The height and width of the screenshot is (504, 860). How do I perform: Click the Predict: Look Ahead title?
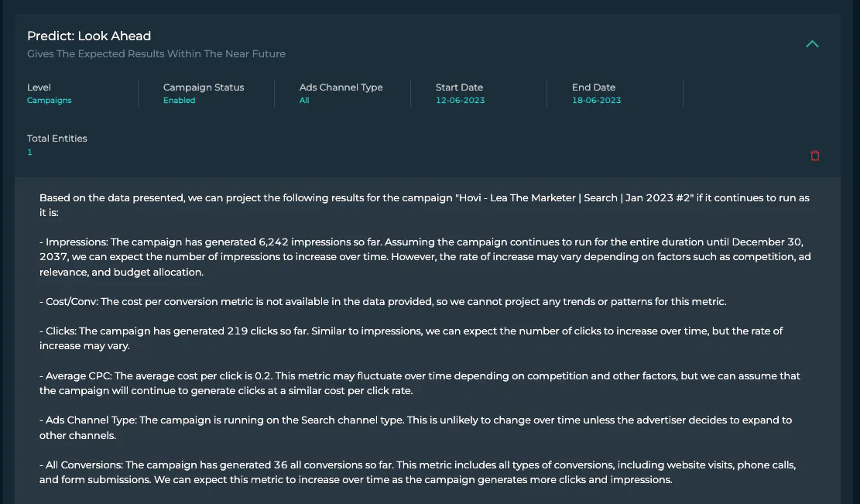coord(89,36)
